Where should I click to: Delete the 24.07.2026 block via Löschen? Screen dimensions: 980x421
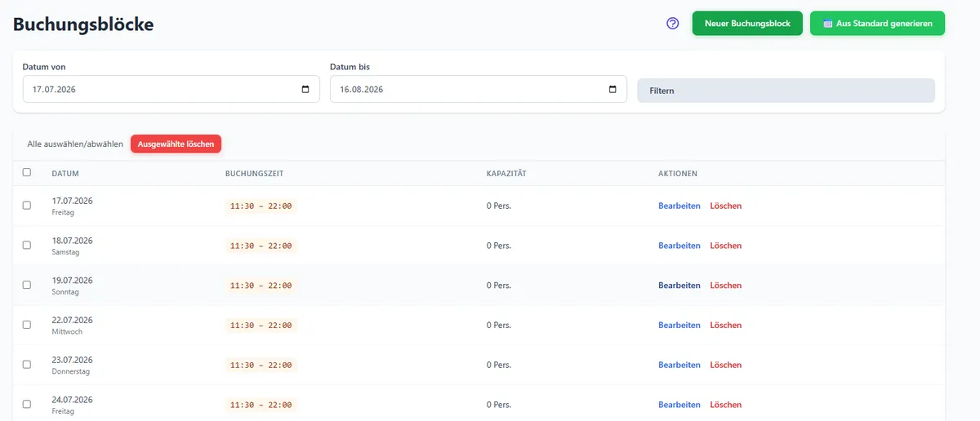click(x=726, y=405)
